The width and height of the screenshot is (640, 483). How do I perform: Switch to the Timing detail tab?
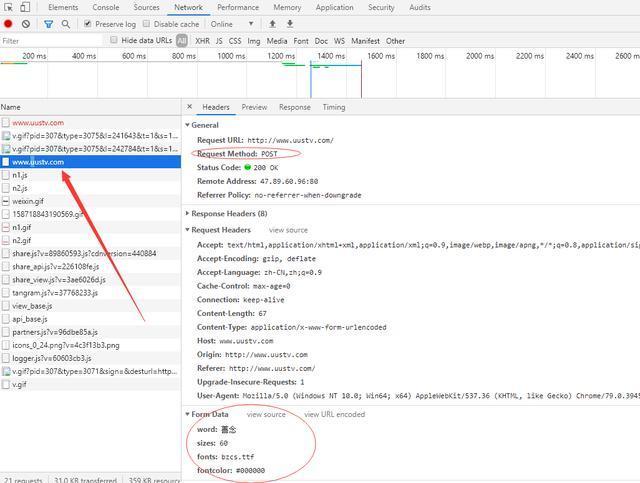(334, 107)
